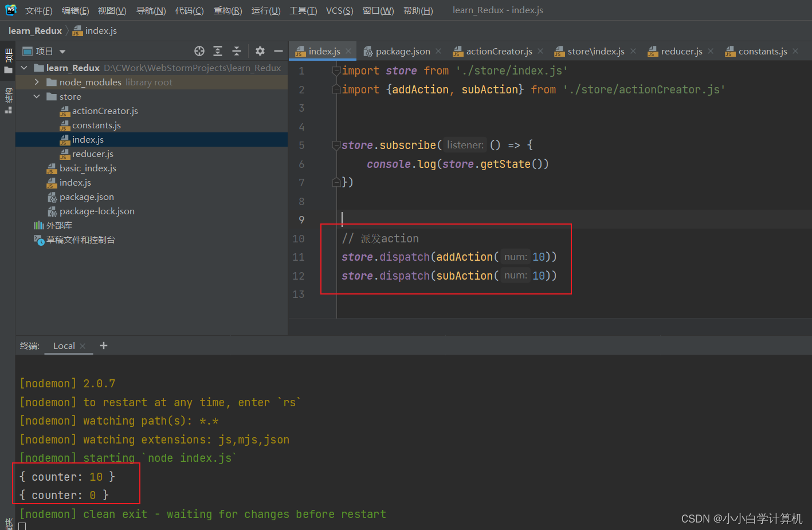Screen dimensions: 812x530
Task: Open project panel settings gear
Action: point(260,51)
